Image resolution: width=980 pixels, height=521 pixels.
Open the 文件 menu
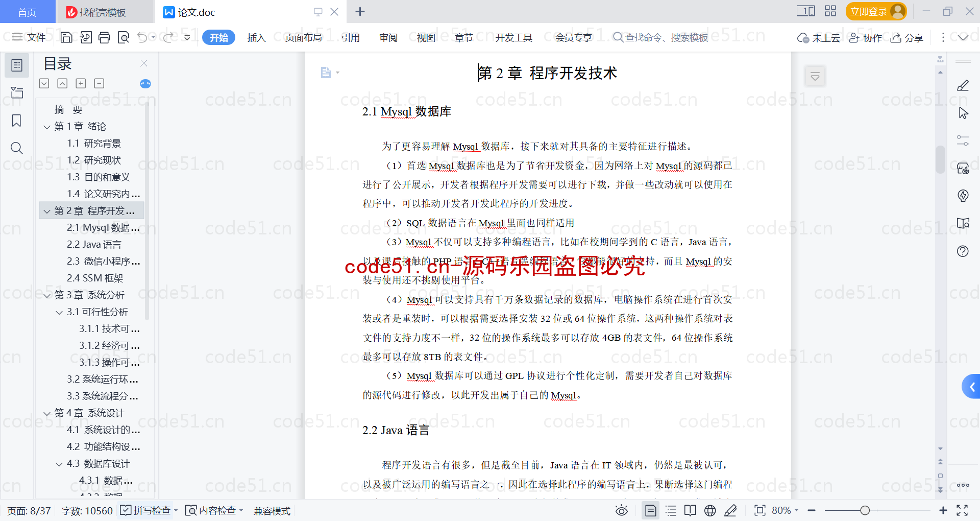(29, 37)
